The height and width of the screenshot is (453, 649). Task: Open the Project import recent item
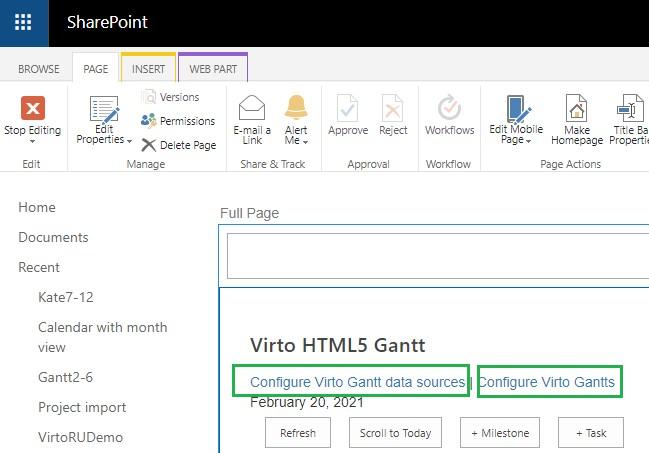(x=82, y=407)
